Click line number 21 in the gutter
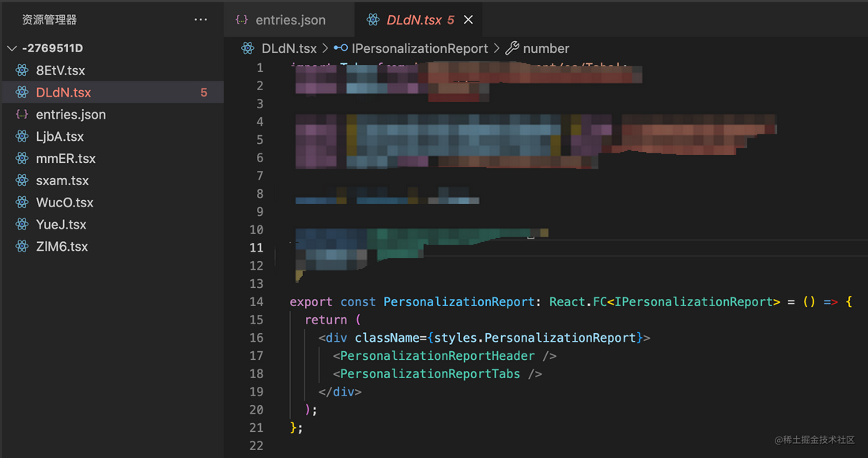868x458 pixels. (256, 427)
